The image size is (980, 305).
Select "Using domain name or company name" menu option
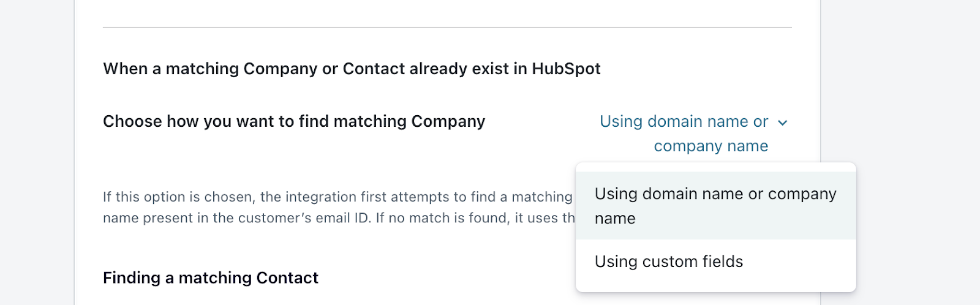(x=715, y=205)
